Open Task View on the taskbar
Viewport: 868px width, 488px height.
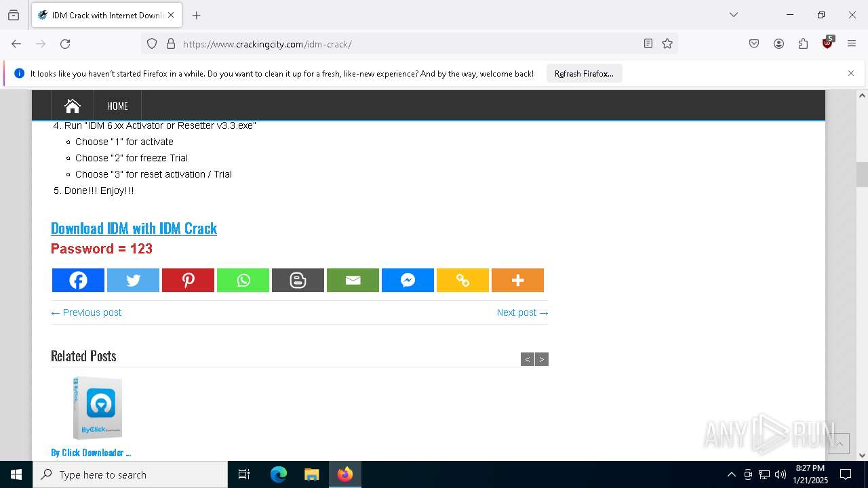[244, 474]
